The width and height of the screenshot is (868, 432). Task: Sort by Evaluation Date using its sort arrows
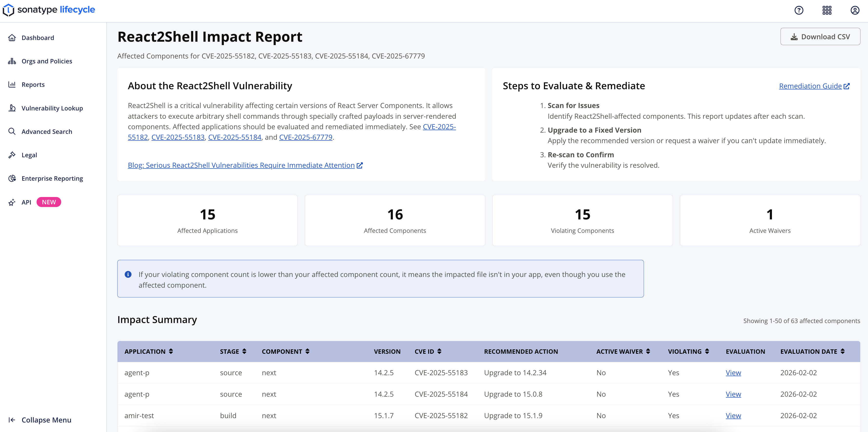tap(842, 351)
